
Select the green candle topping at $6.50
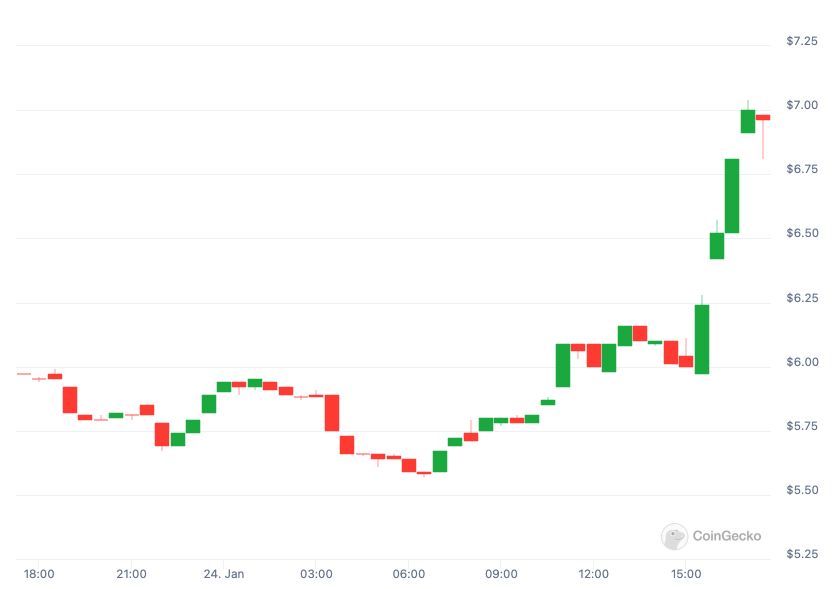[x=717, y=246]
